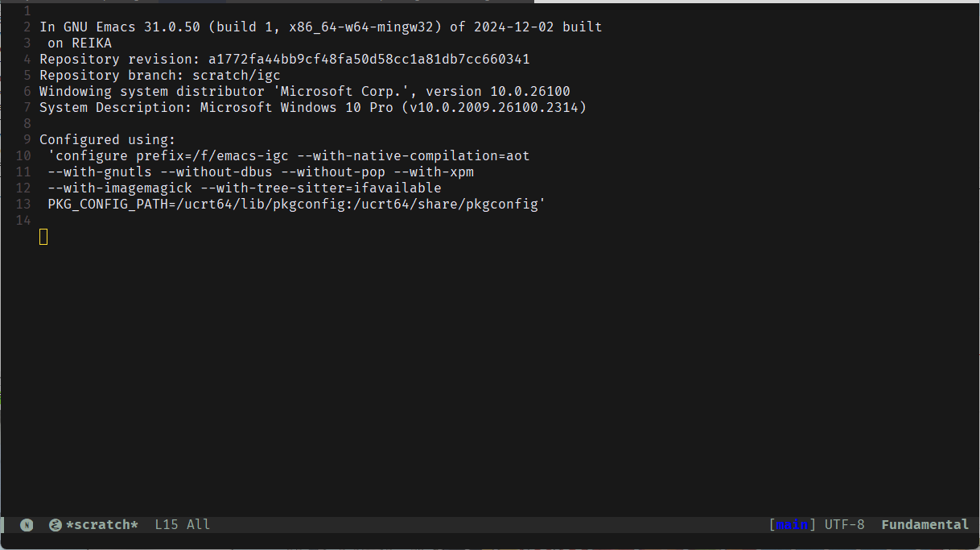The image size is (980, 550).
Task: Click line number 9 in the gutter
Action: tap(27, 139)
